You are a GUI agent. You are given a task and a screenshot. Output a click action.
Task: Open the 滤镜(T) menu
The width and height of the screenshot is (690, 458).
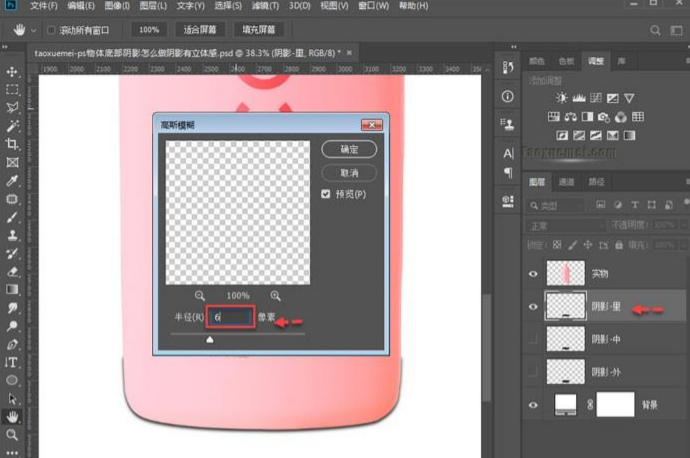265,6
